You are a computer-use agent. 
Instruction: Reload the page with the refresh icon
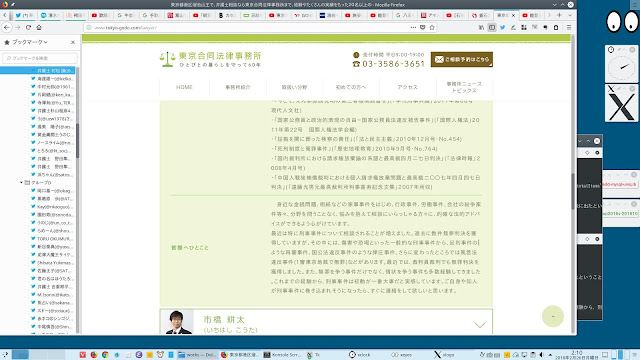[x=28, y=27]
